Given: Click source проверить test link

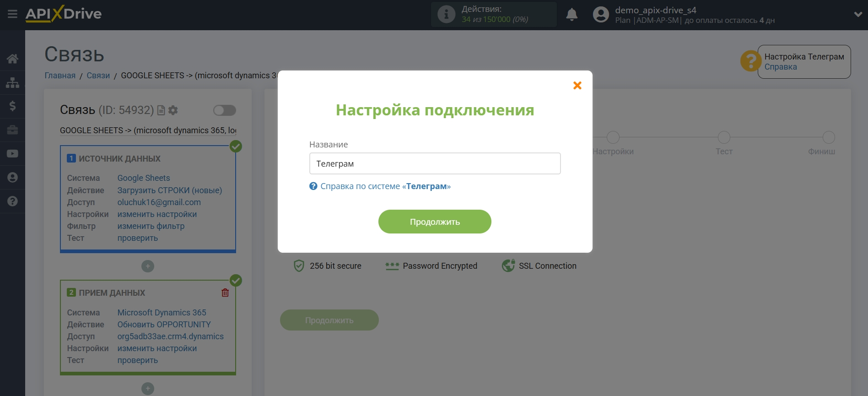Looking at the screenshot, I should [138, 238].
